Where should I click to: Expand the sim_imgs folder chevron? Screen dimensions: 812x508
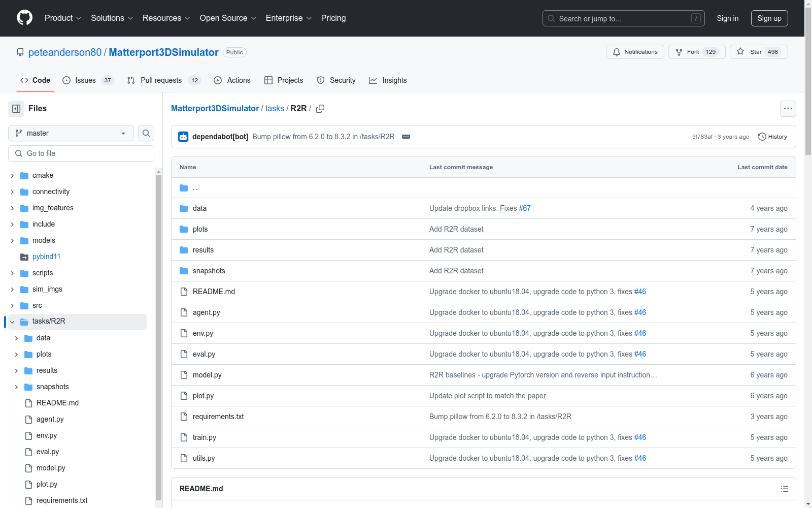pyautogui.click(x=12, y=290)
